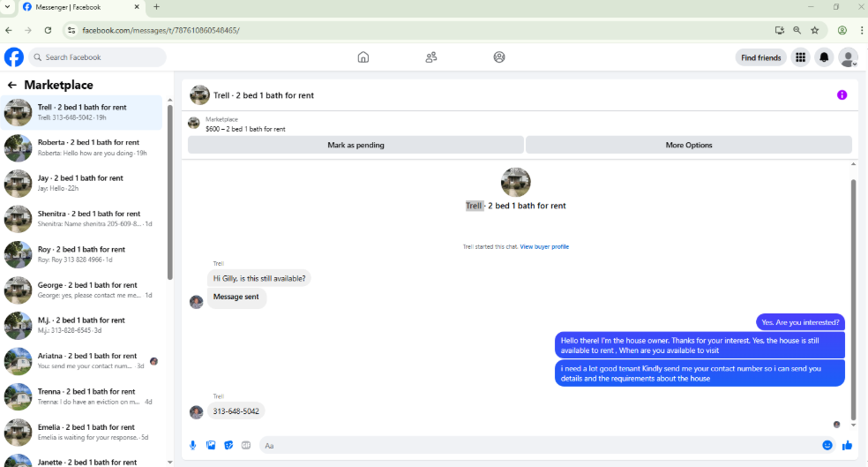Attach a photo with the image icon
The width and height of the screenshot is (868, 467).
211,446
